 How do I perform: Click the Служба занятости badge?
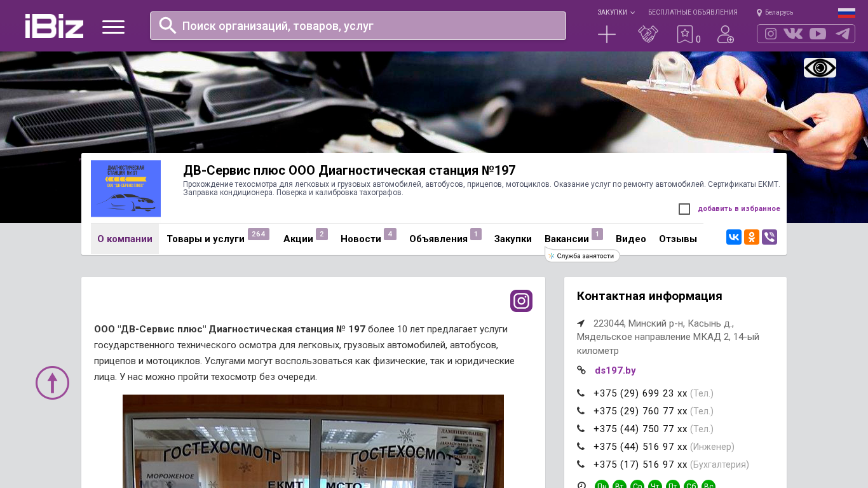point(582,255)
